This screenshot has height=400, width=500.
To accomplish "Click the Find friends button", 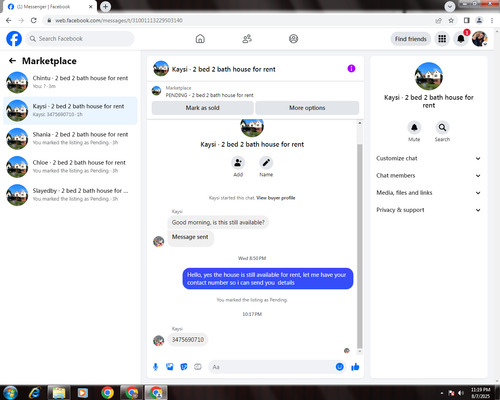I will coord(411,39).
